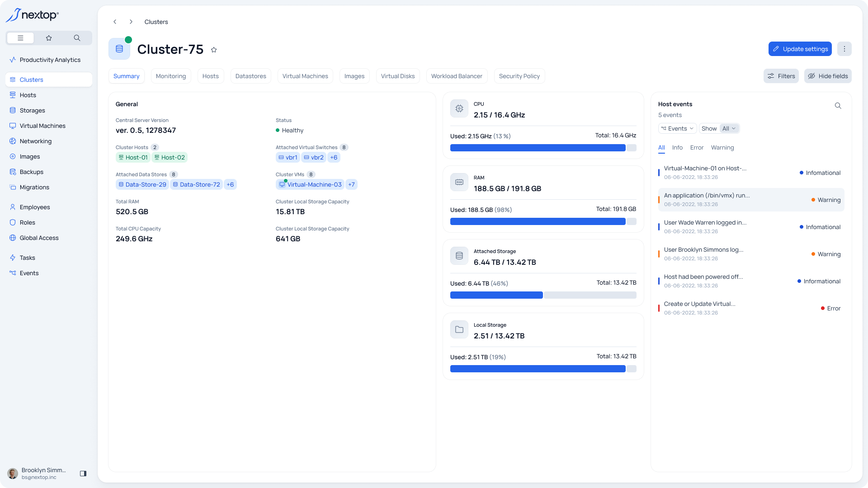The width and height of the screenshot is (868, 488).
Task: Open Productivity Analytics in the sidebar
Action: [49, 60]
